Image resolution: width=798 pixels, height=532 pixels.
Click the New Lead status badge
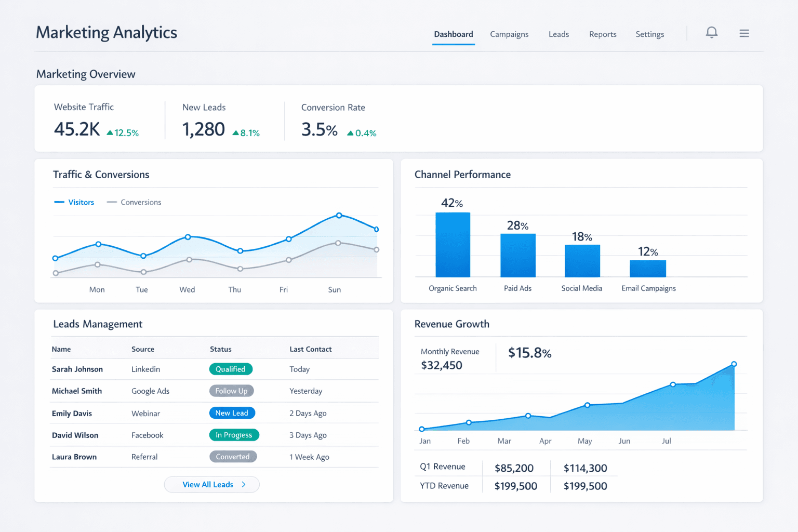[x=232, y=413]
